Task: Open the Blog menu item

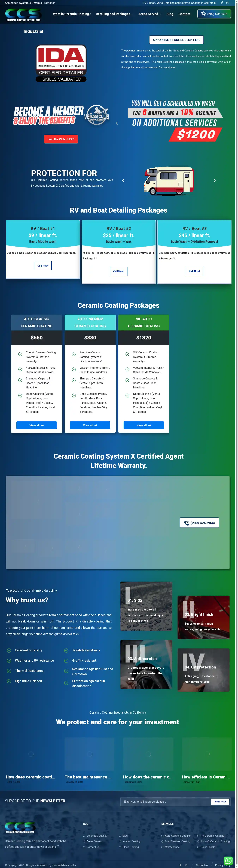Action: [170, 14]
